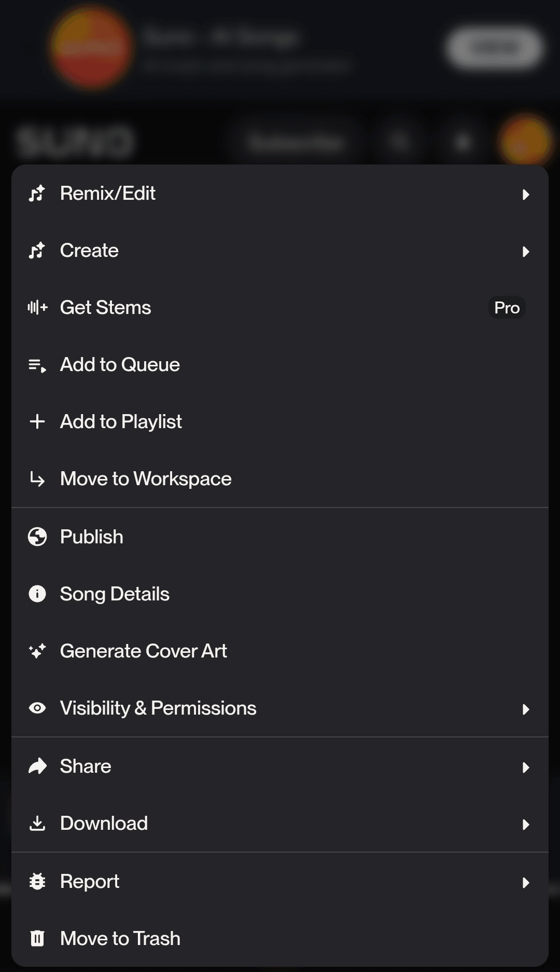Click the info icon for Song Details
Image resolution: width=560 pixels, height=972 pixels.
pyautogui.click(x=37, y=594)
